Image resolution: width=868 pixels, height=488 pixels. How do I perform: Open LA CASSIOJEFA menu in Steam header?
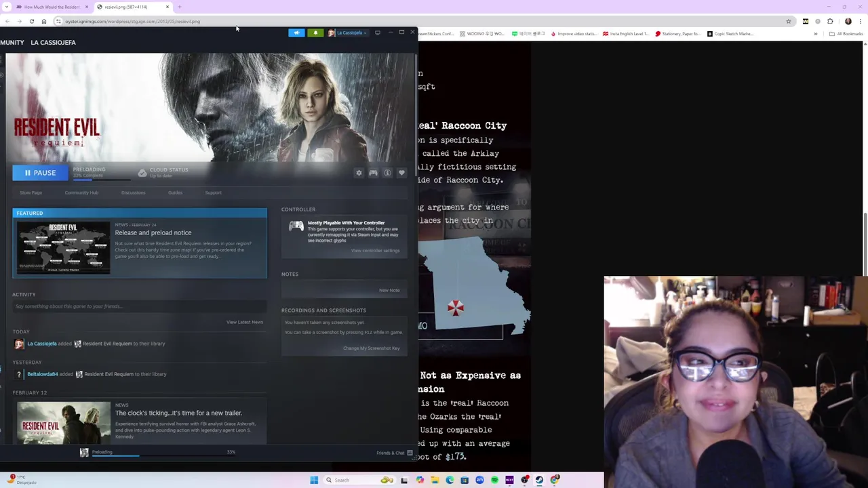pos(53,42)
